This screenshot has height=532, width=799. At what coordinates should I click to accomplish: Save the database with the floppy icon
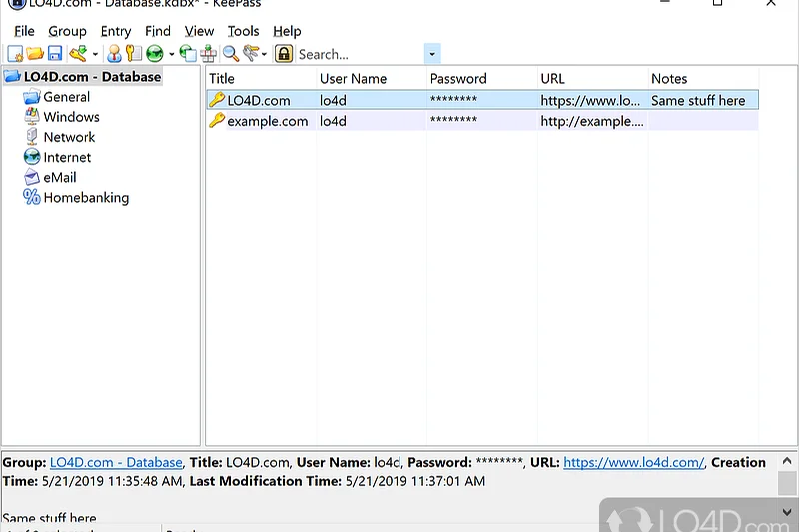click(55, 54)
